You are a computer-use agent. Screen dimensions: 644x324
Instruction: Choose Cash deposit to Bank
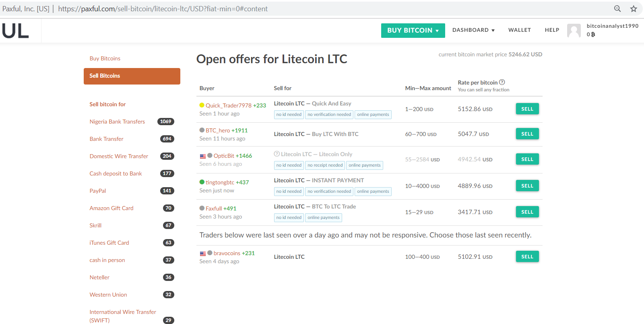[x=116, y=173]
